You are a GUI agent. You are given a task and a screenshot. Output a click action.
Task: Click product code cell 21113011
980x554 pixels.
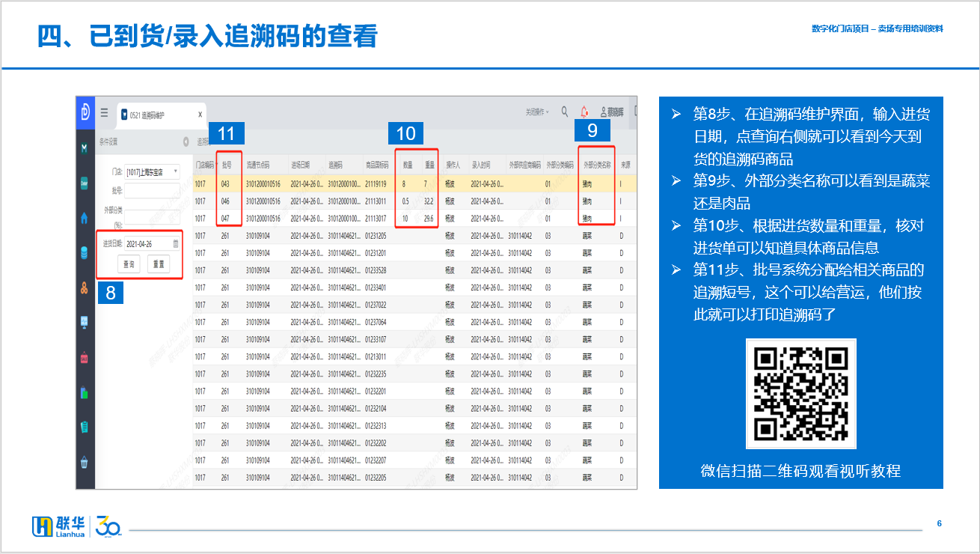click(x=376, y=201)
